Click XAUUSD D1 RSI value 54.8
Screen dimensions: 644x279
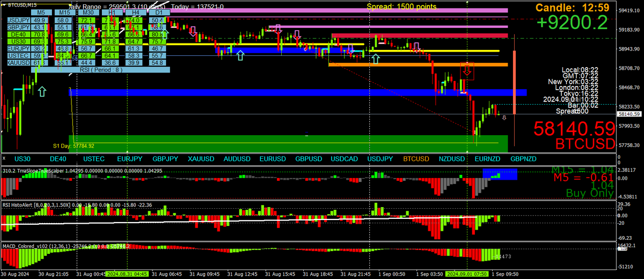pyautogui.click(x=158, y=63)
